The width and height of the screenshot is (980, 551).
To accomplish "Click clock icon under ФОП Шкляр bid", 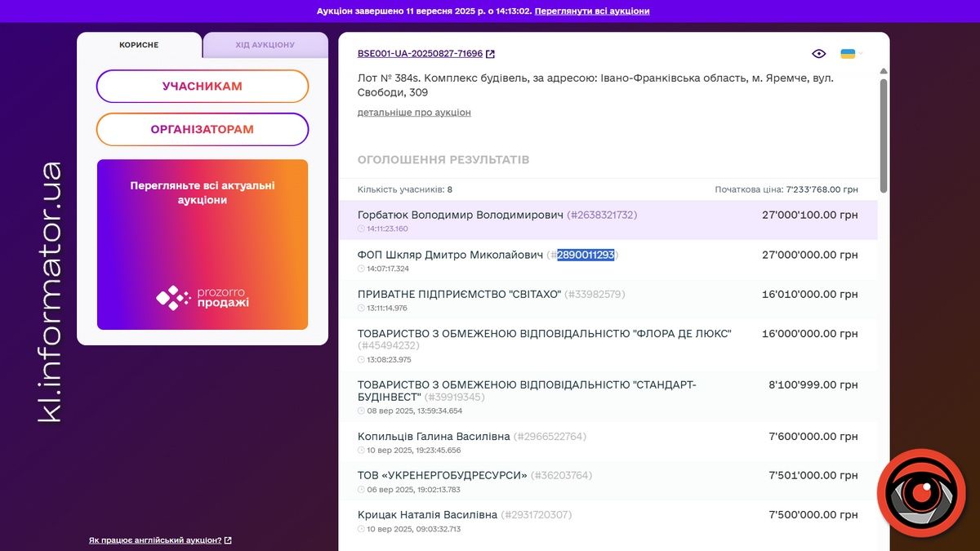I will pyautogui.click(x=362, y=269).
